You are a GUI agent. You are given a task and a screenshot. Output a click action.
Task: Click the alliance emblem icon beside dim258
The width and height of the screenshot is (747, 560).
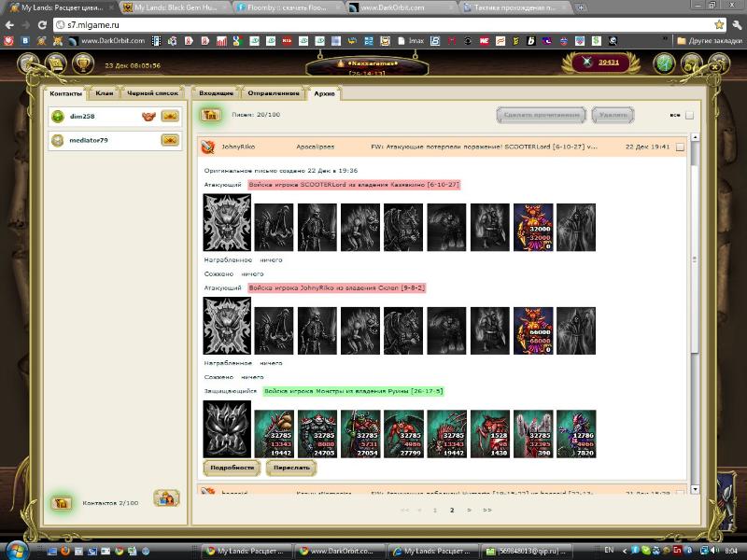148,117
